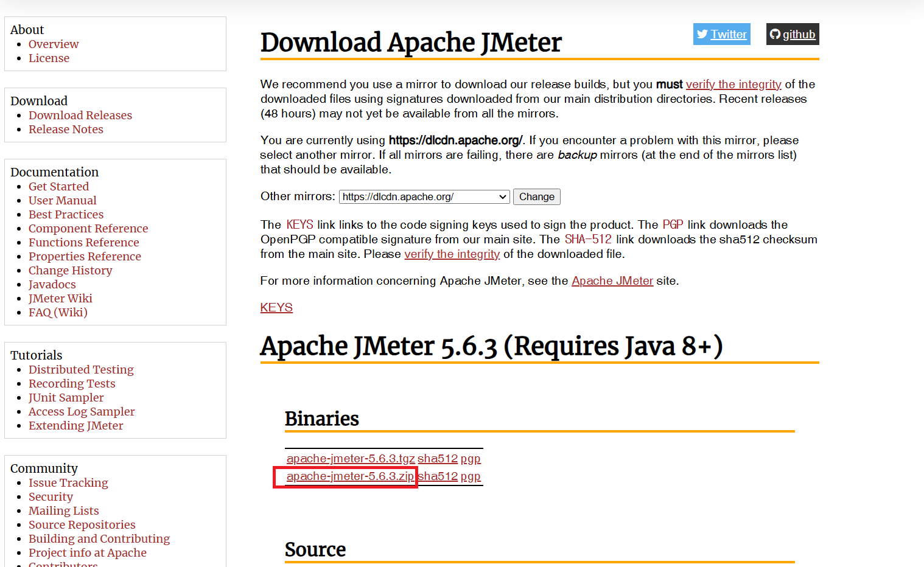
Task: Open Issue Tracking link
Action: (68, 482)
